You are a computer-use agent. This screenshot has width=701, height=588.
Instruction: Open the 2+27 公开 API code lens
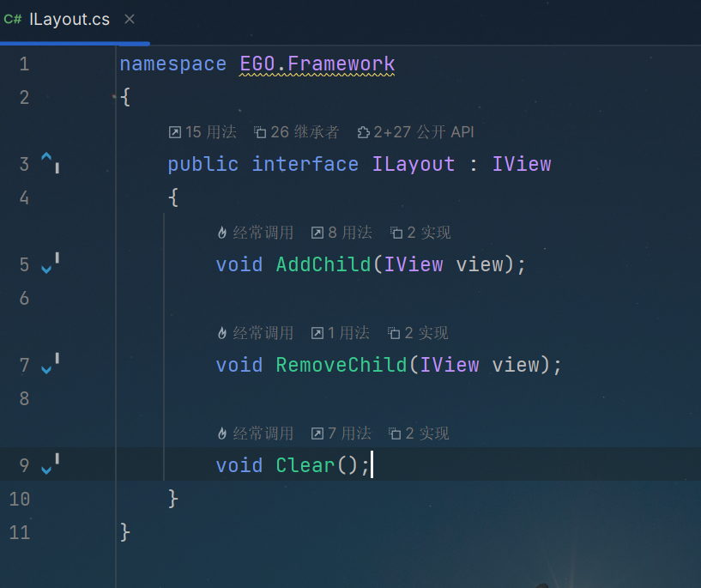pos(416,132)
